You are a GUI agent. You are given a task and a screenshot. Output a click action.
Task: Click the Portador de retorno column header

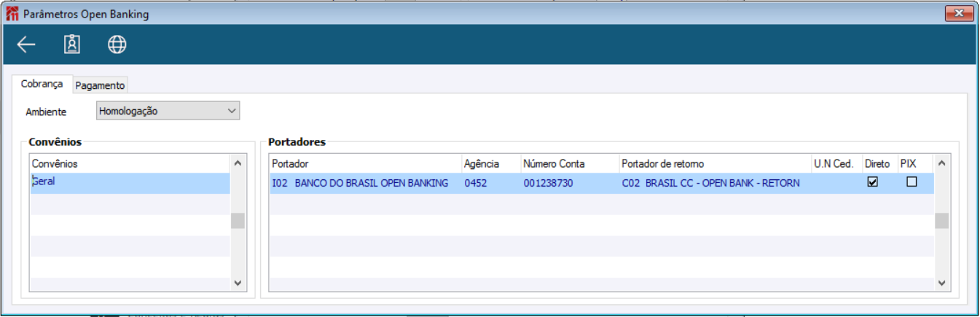(715, 163)
